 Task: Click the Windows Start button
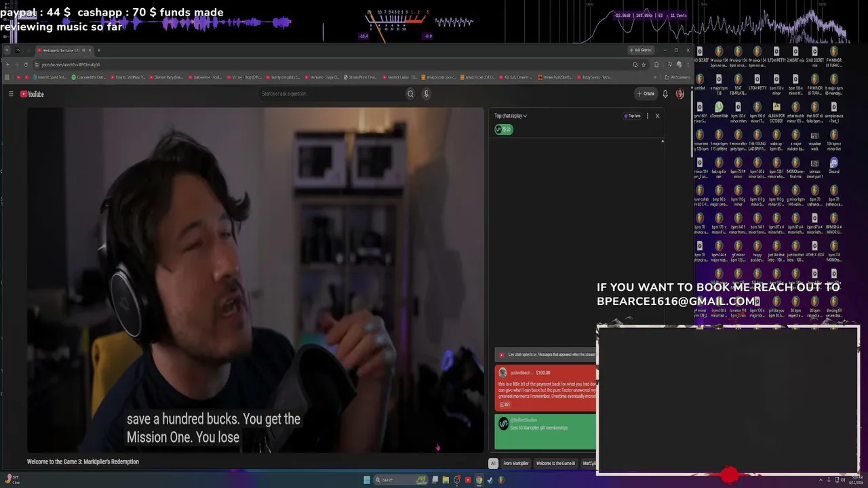coord(367,480)
